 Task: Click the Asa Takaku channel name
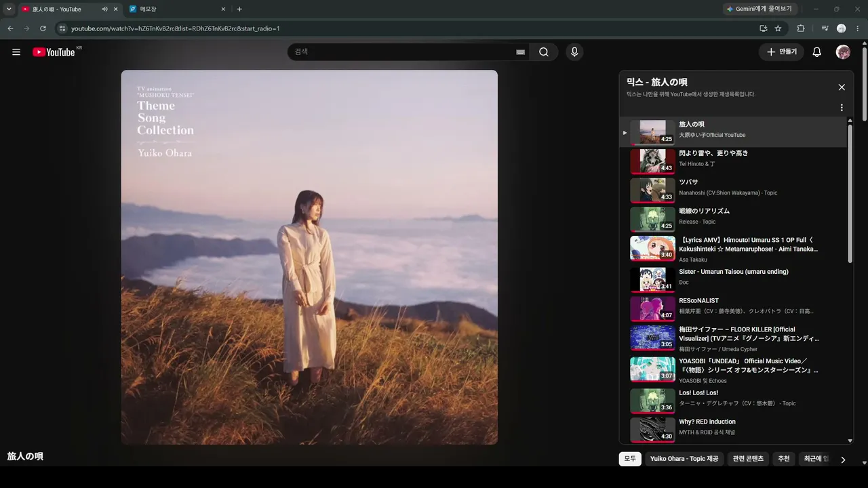click(693, 260)
